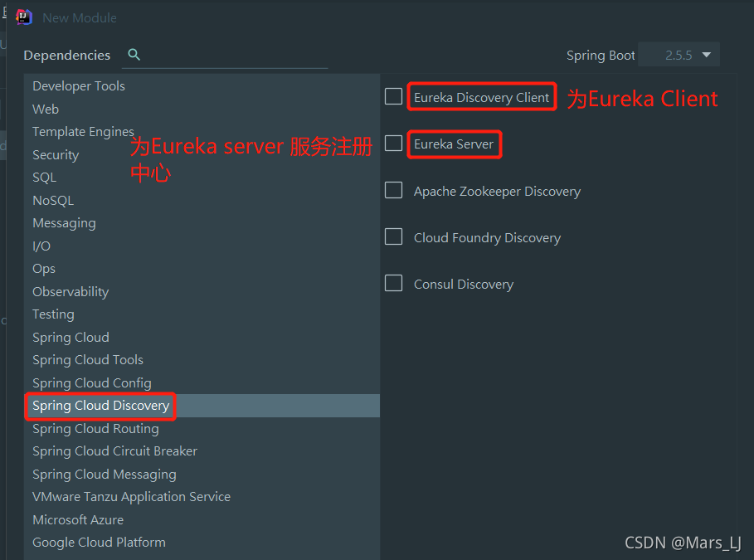
Task: Select Spring Cloud Config category
Action: point(202,383)
